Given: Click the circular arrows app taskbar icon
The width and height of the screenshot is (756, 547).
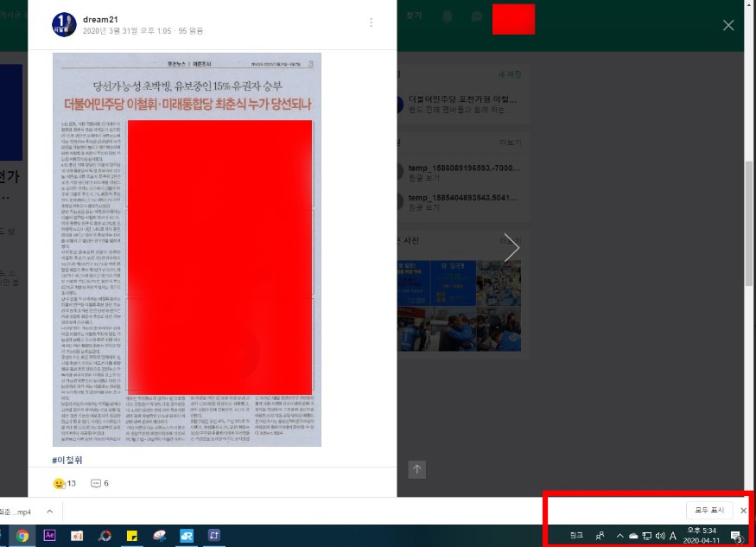Looking at the screenshot, I should pyautogui.click(x=105, y=536).
